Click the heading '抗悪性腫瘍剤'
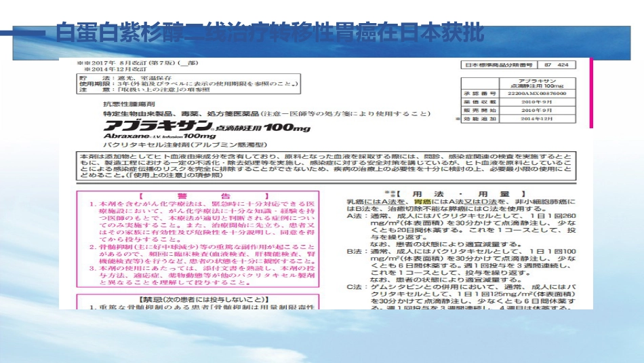Viewport: 644px width, 363px height. pos(129,104)
